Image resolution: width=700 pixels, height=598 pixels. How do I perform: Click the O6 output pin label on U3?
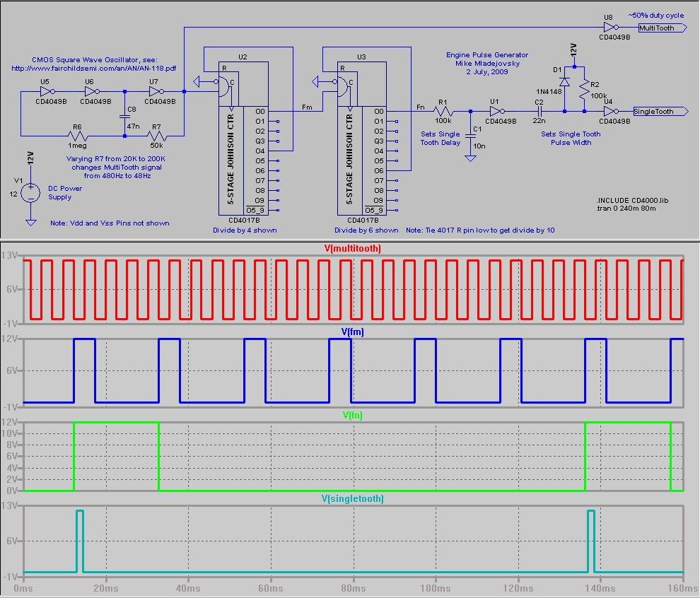[x=379, y=170]
